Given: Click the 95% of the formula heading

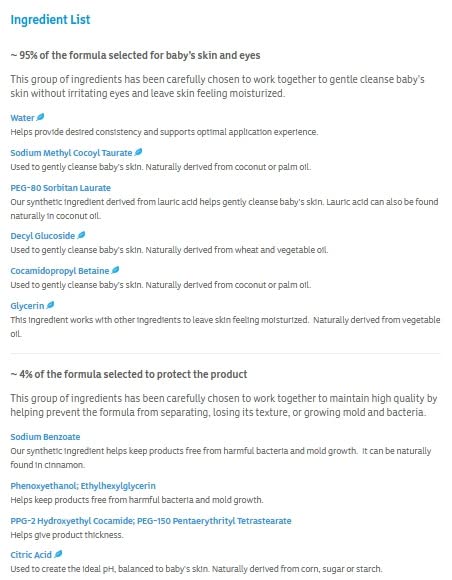Looking at the screenshot, I should point(135,55).
